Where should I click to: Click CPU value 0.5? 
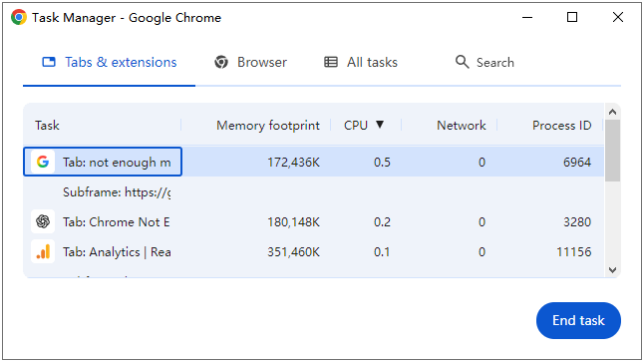tap(382, 163)
